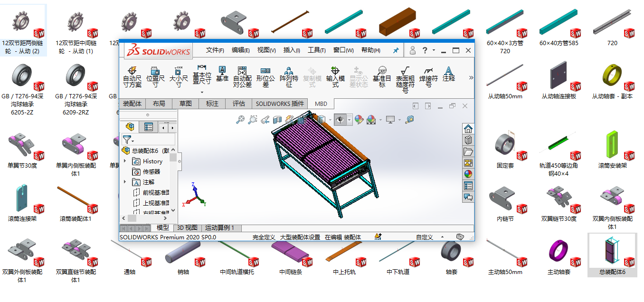
Task: Open the 形位公差 geometric tolerance tool
Action: pyautogui.click(x=265, y=76)
